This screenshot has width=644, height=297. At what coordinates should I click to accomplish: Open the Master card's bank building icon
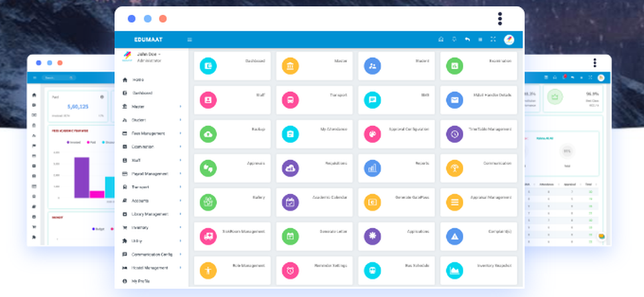(x=290, y=66)
